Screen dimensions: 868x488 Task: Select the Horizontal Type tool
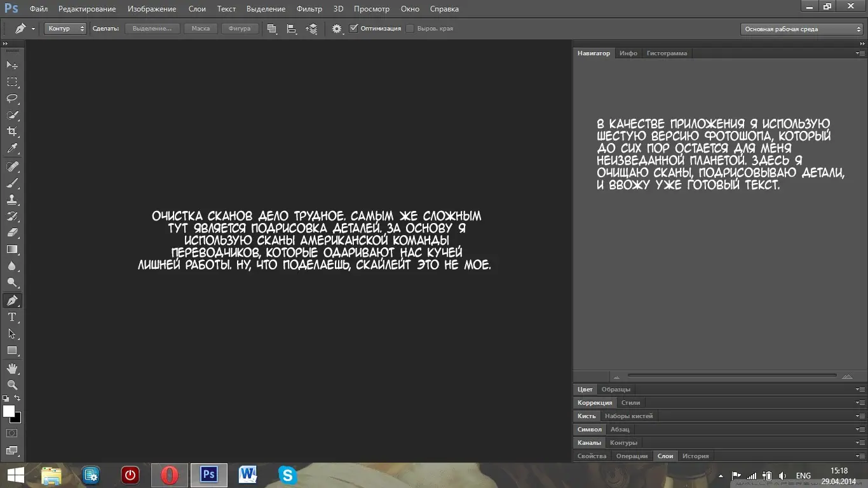tap(12, 317)
